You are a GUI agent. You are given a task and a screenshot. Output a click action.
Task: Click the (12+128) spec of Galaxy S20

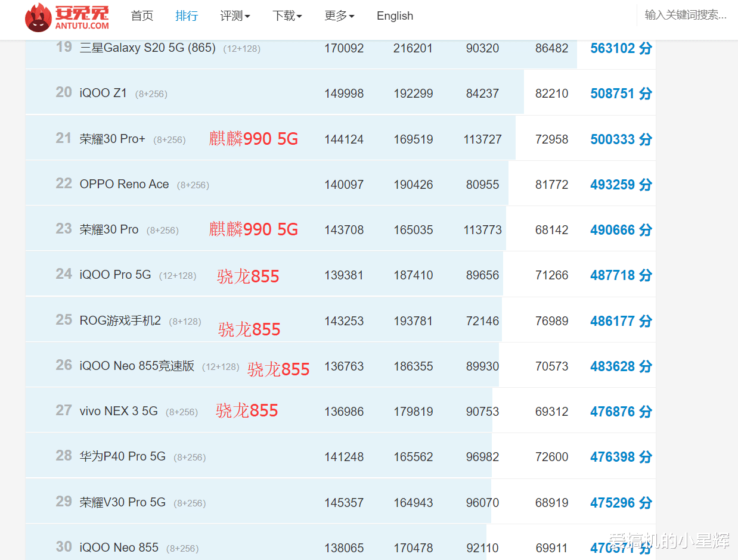coord(242,49)
